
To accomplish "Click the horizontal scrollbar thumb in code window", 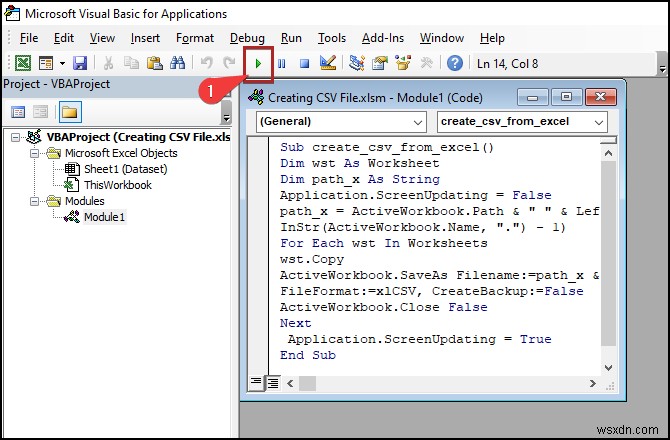I will [307, 383].
